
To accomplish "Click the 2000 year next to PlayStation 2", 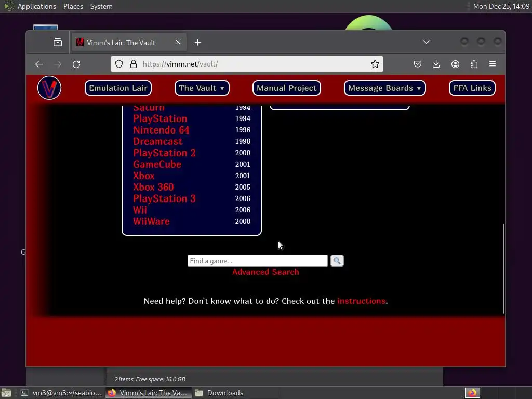I will pos(243,153).
